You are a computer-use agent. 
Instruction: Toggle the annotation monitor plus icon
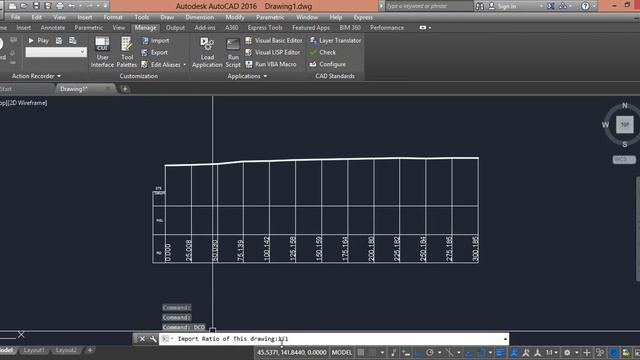coord(587,352)
